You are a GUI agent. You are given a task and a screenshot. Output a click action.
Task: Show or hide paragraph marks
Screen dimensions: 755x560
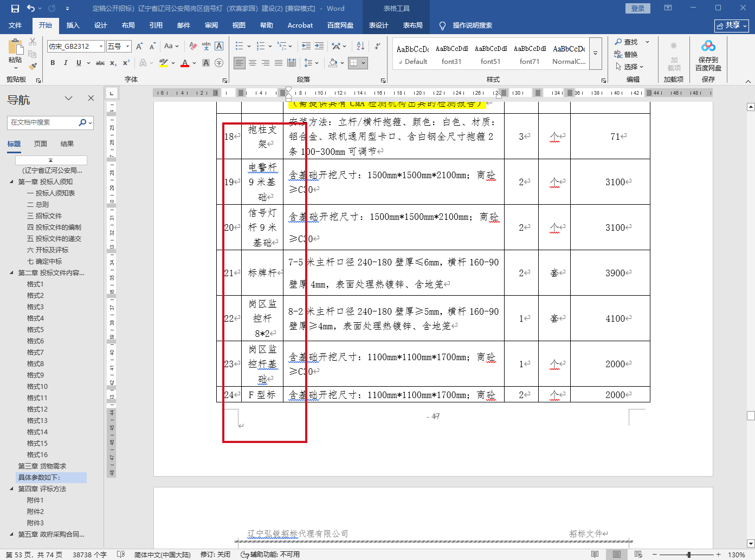[377, 47]
